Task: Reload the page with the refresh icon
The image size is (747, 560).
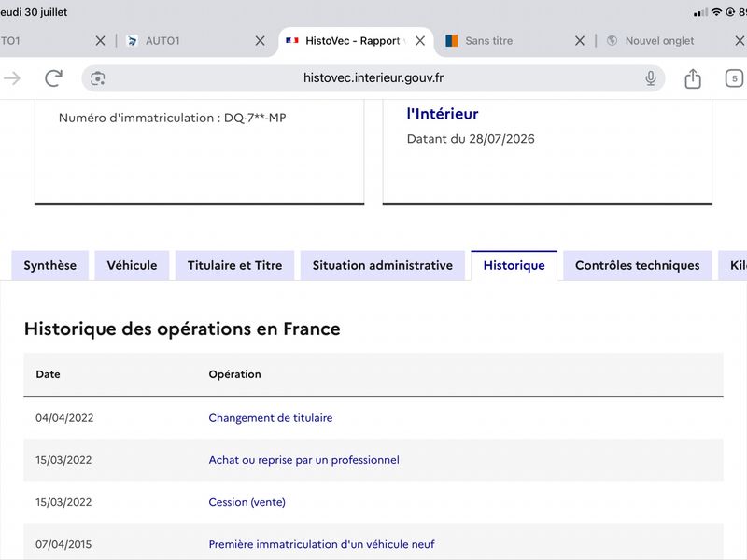Action: [53, 78]
